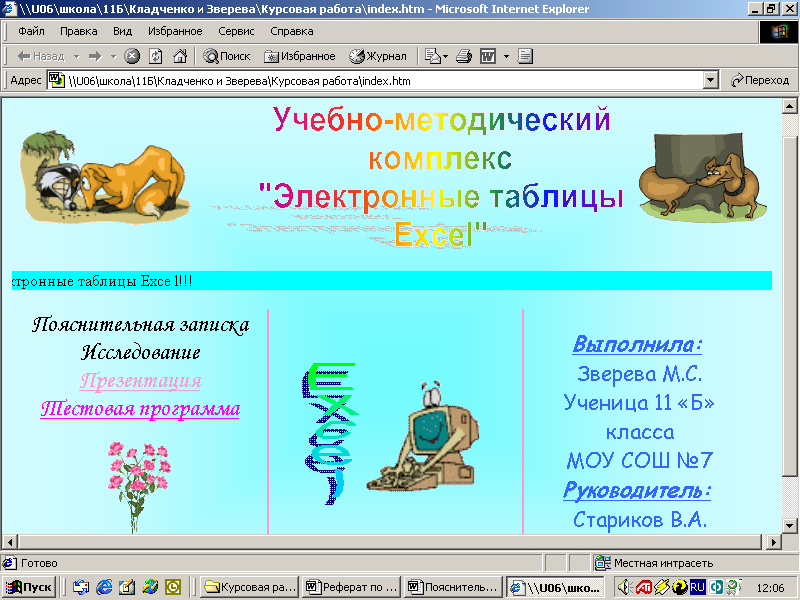This screenshot has height=600, width=800.
Task: Open the Презентация link
Action: (x=141, y=381)
